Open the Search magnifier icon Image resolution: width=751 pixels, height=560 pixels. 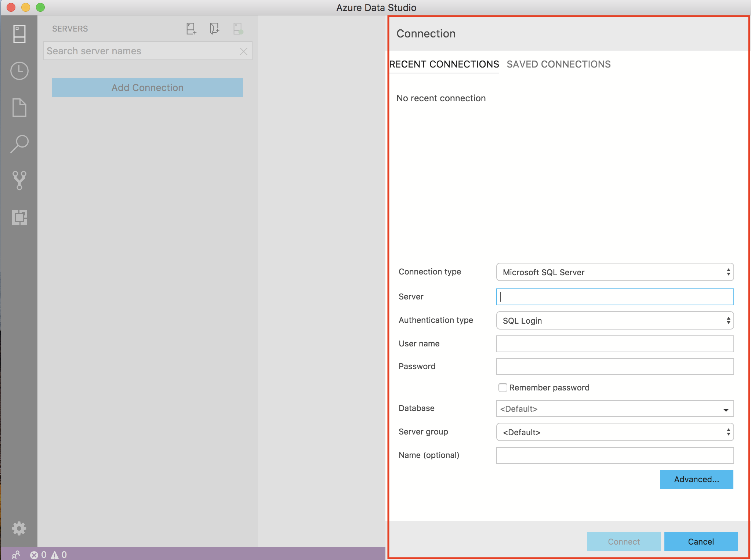(x=19, y=144)
